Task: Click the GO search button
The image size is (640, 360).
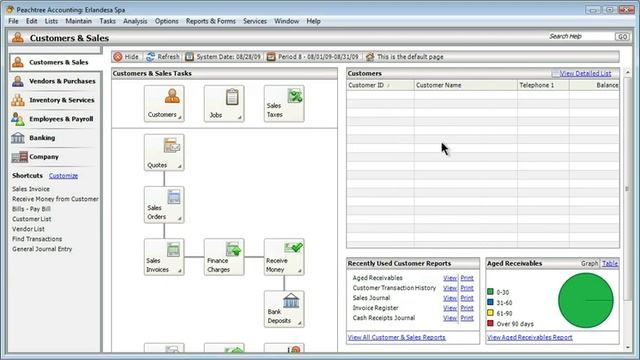Action: tap(622, 37)
